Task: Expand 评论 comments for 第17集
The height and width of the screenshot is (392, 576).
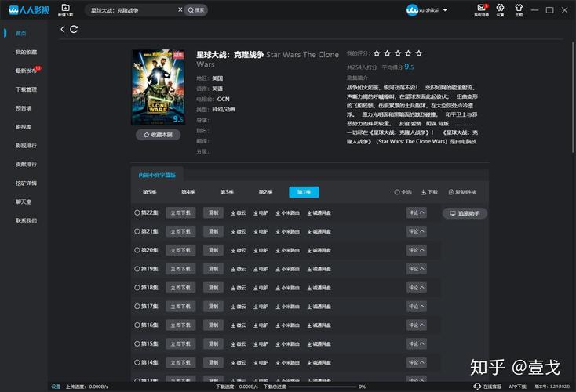Action: click(x=416, y=307)
